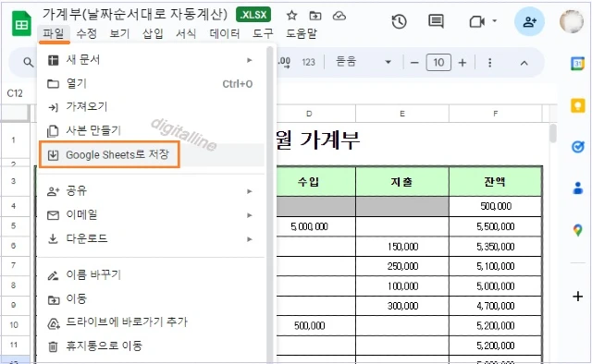Screen dimensions: 592x364
Task: Select column F header
Action: click(x=496, y=114)
